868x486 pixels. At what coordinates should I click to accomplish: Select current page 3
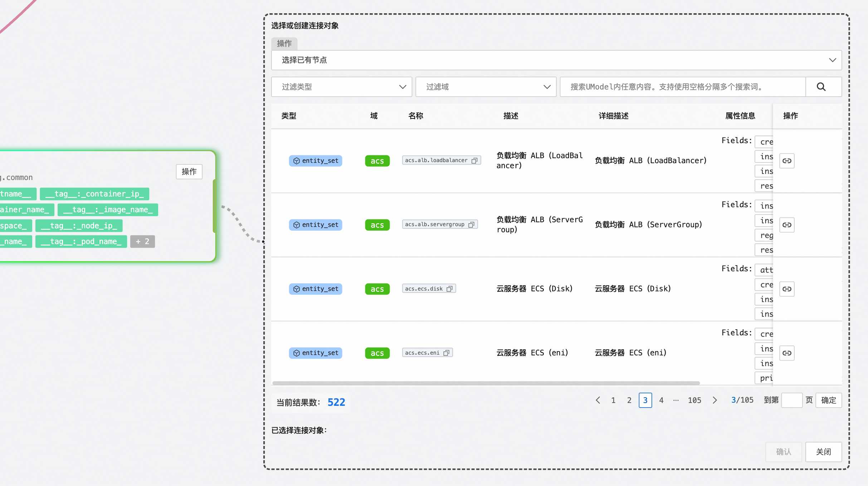click(x=645, y=400)
